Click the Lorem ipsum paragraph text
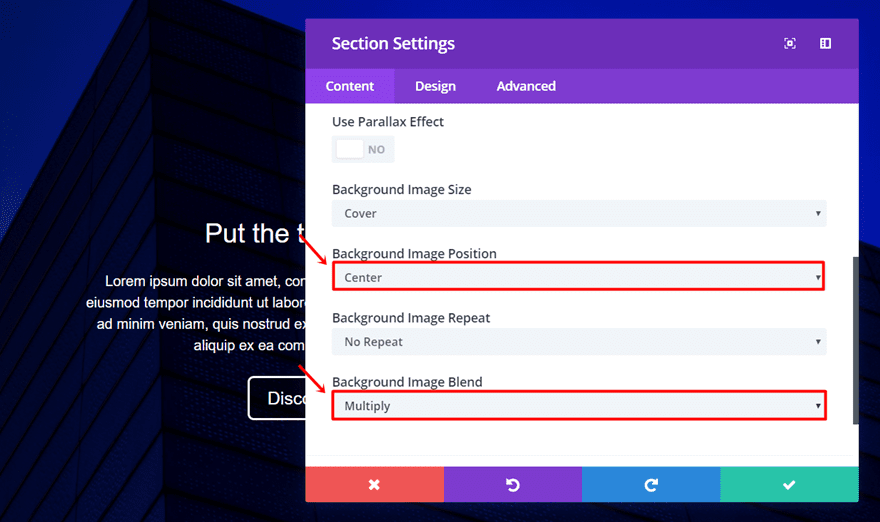This screenshot has width=880, height=522. 200,302
